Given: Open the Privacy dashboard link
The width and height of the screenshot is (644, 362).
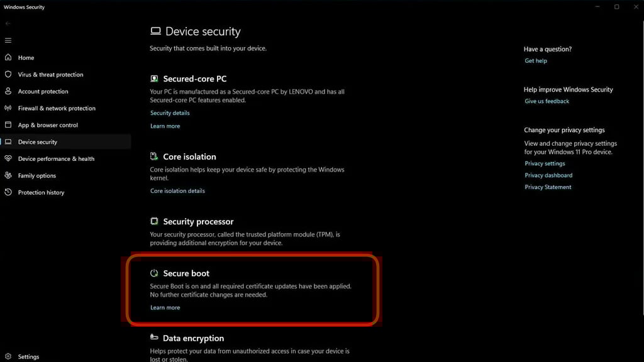Looking at the screenshot, I should (x=548, y=175).
